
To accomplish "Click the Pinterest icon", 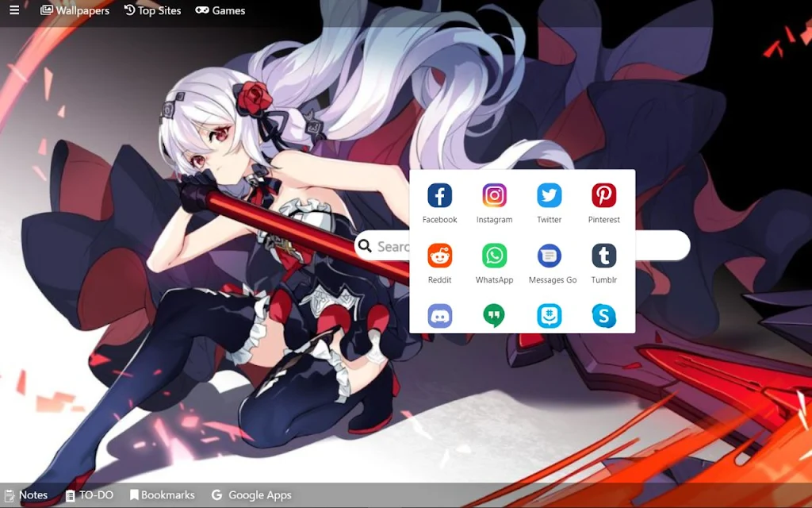I will pyautogui.click(x=603, y=195).
